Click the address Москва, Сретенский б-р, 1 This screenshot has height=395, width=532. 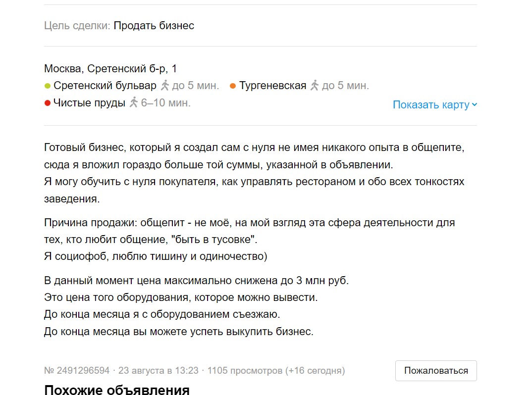click(110, 68)
